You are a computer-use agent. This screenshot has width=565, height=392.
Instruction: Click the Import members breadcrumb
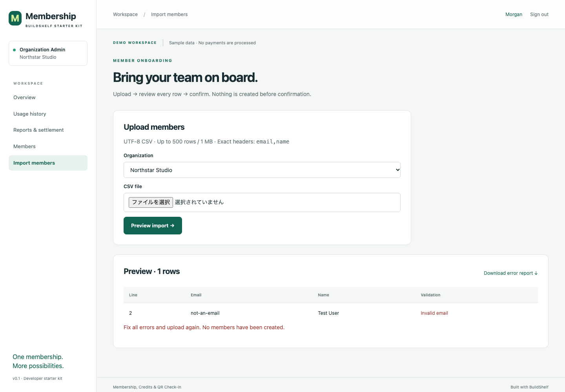(169, 15)
